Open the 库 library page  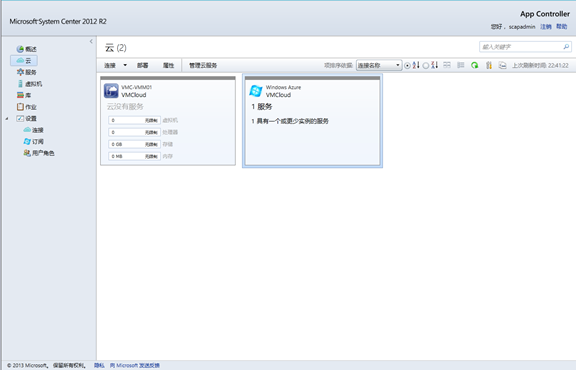pyautogui.click(x=24, y=95)
